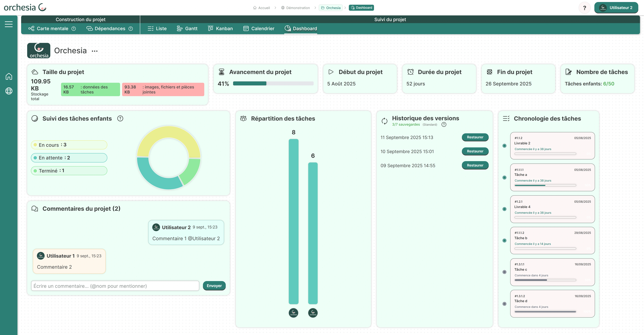Viewport: 644px width, 335px height.
Task: Click the bar with 8 tasks
Action: click(x=293, y=221)
